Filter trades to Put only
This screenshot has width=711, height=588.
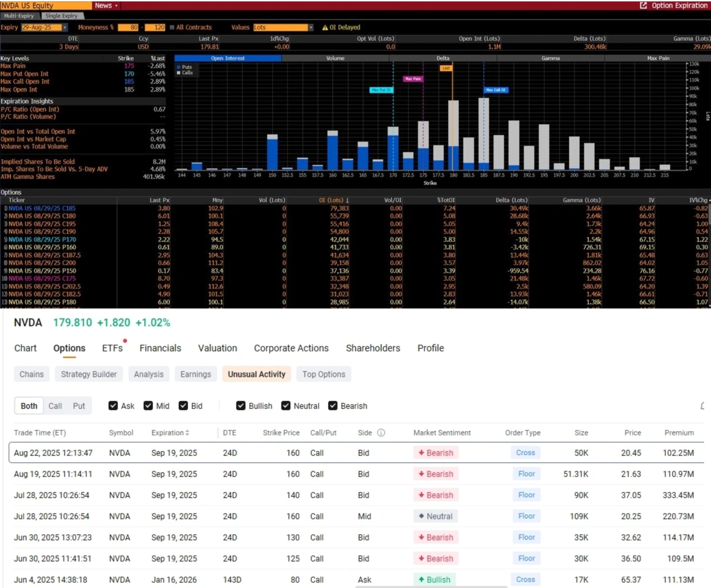[x=79, y=406]
